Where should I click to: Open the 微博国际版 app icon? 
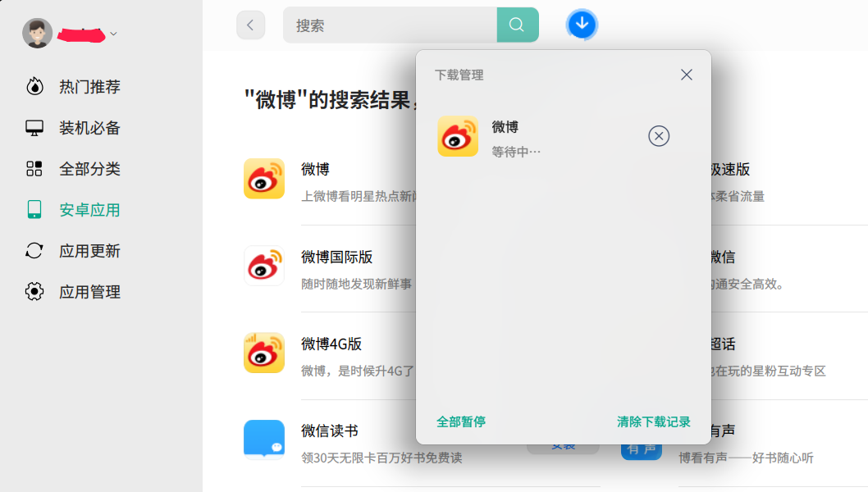pos(264,266)
